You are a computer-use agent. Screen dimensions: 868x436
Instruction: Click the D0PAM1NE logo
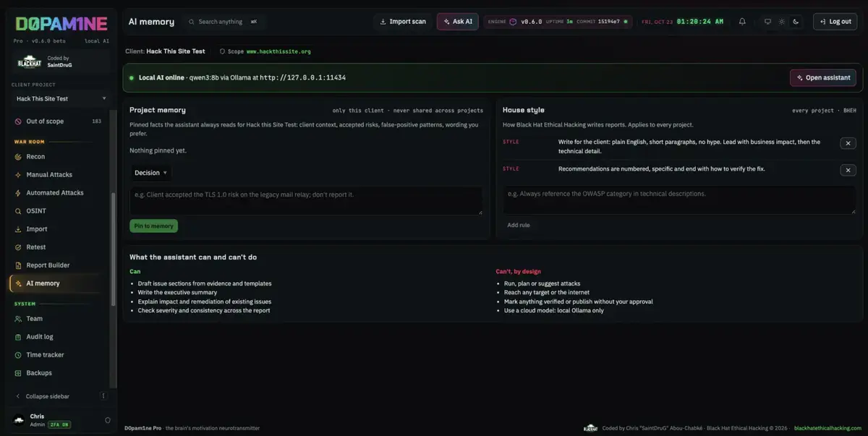point(61,23)
